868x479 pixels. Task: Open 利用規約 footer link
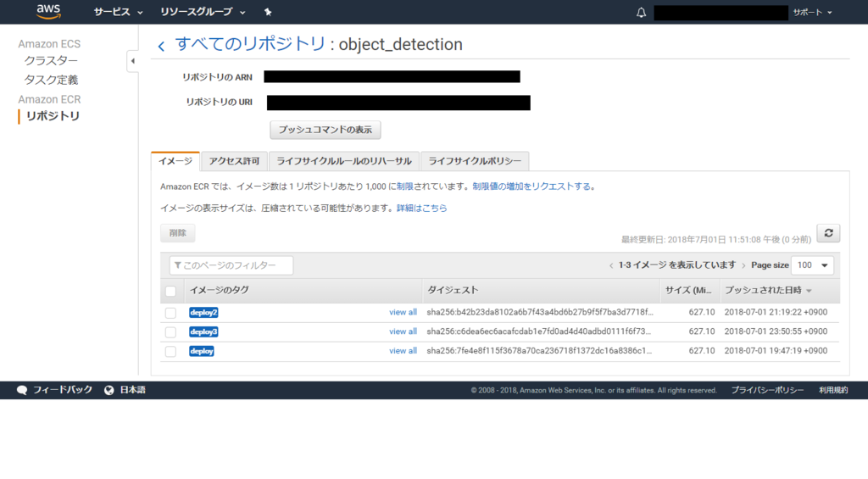833,390
